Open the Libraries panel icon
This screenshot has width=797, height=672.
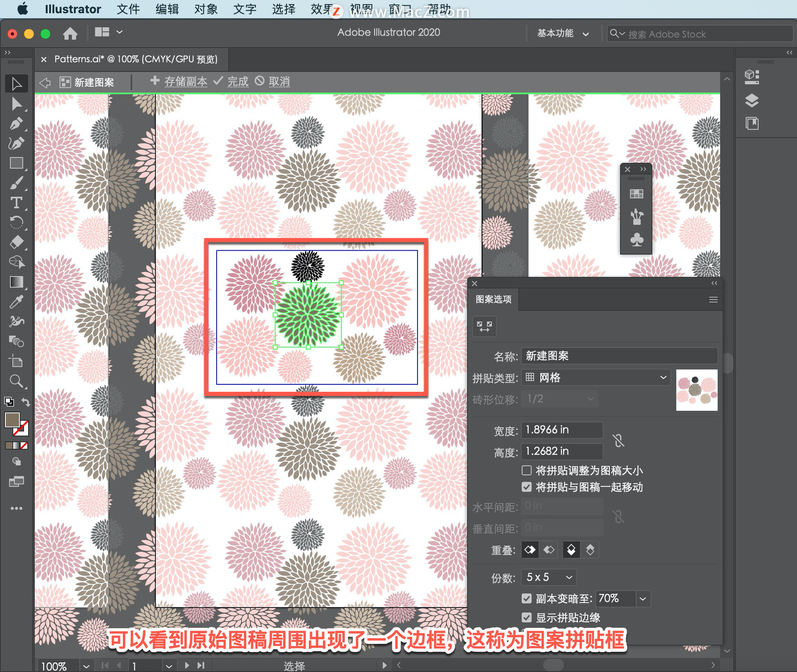[x=752, y=123]
